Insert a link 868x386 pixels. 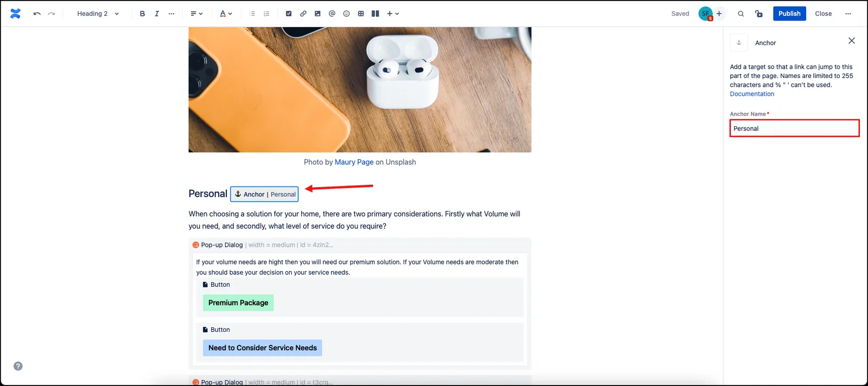click(303, 14)
